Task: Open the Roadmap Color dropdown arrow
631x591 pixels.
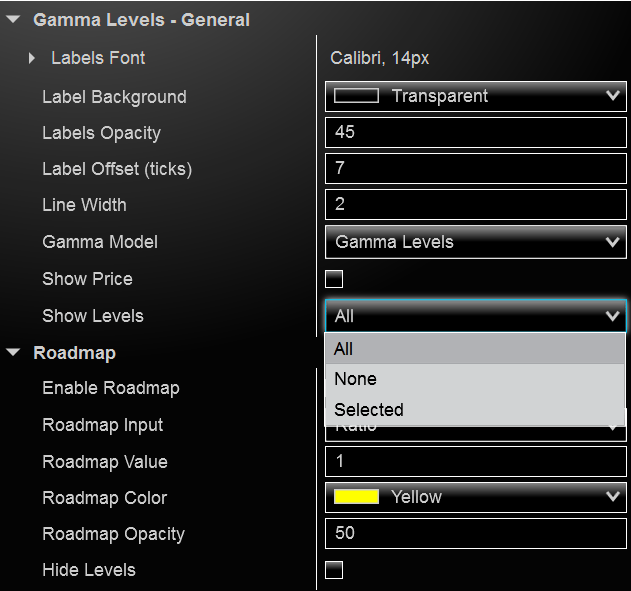Action: [613, 497]
